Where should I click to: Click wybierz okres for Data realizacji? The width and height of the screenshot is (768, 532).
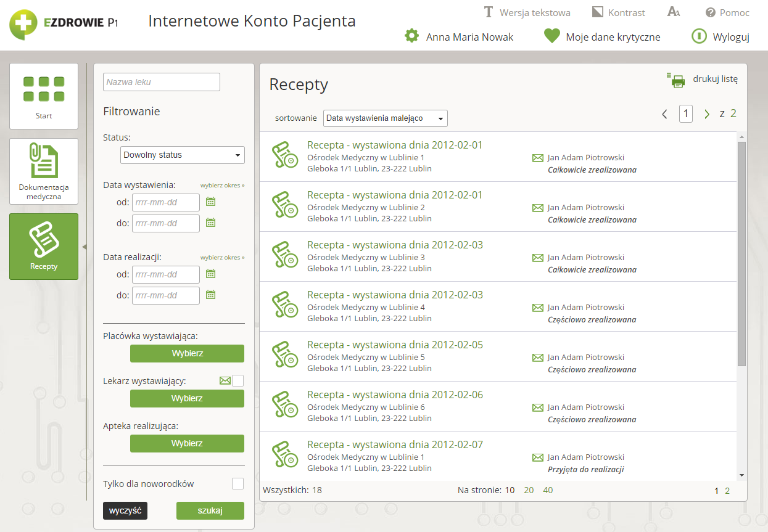(x=222, y=257)
